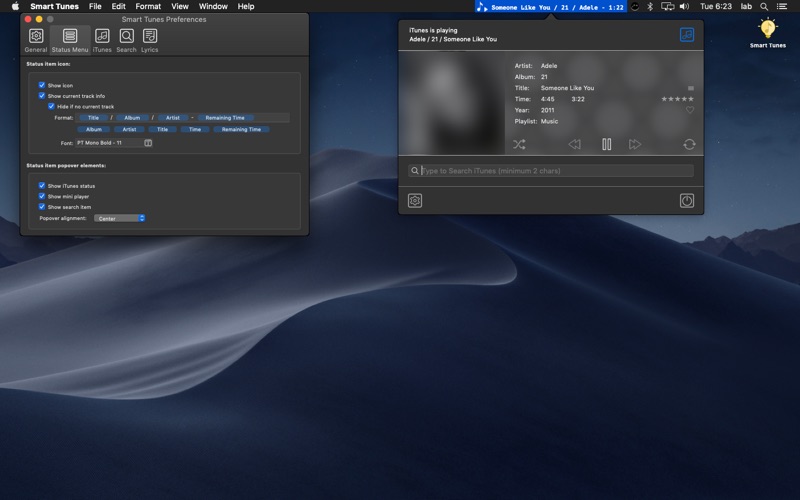The image size is (800, 500).
Task: Click the 'Someone Like You' title value
Action: [x=567, y=88]
